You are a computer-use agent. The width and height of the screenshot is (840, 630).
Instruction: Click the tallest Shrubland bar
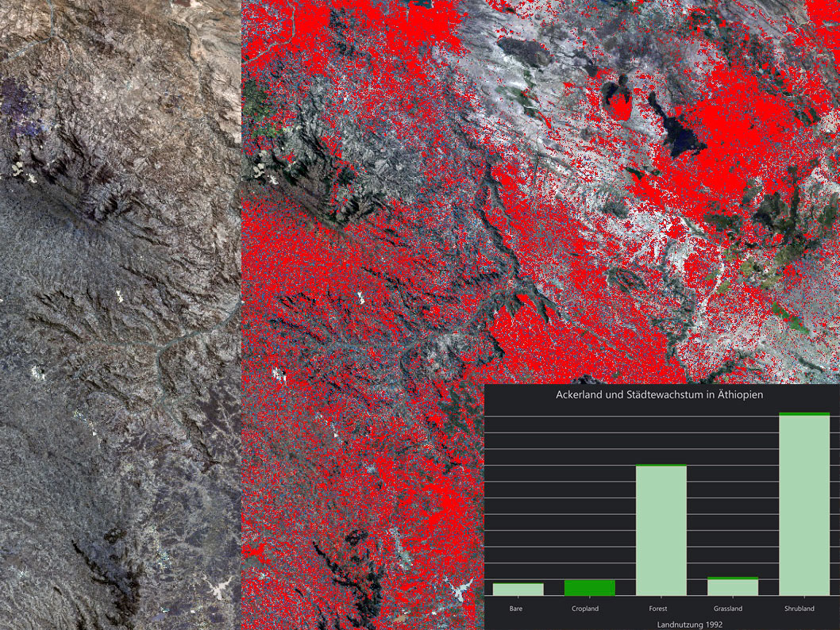click(804, 504)
